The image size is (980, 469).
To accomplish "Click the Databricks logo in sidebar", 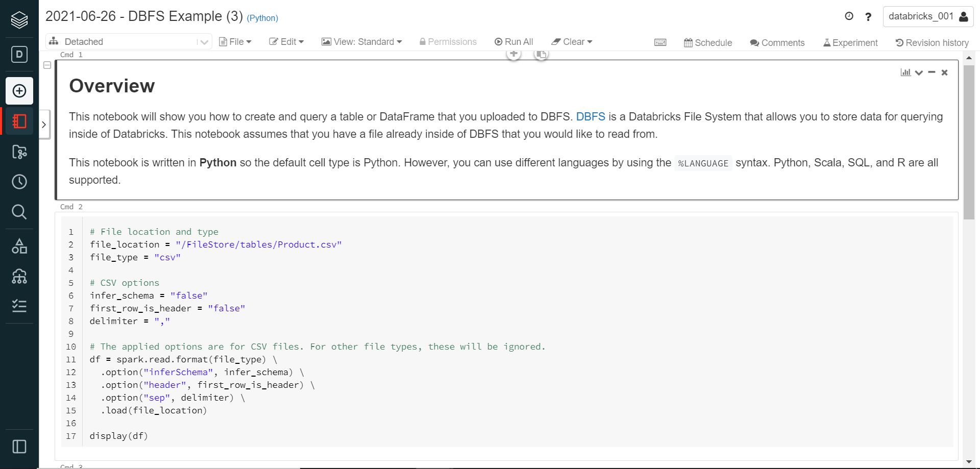I will pyautogui.click(x=19, y=20).
